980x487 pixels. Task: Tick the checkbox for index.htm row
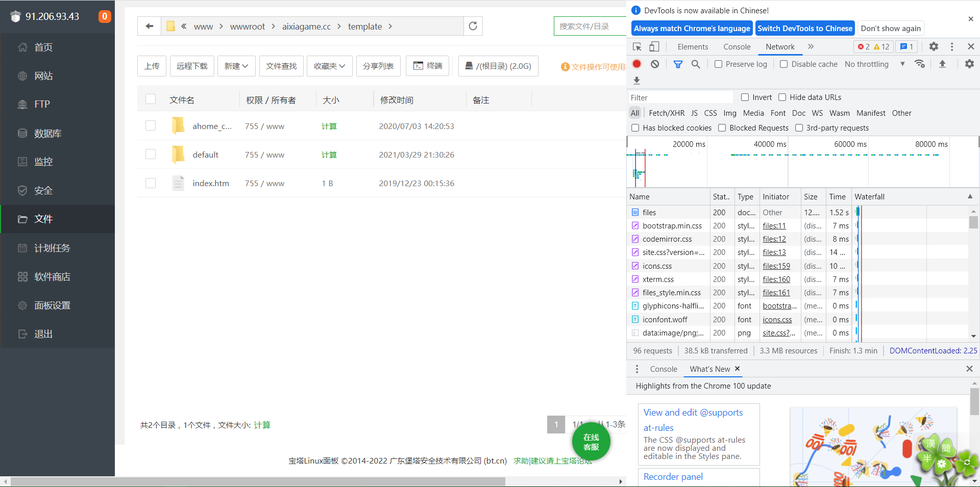click(x=151, y=183)
